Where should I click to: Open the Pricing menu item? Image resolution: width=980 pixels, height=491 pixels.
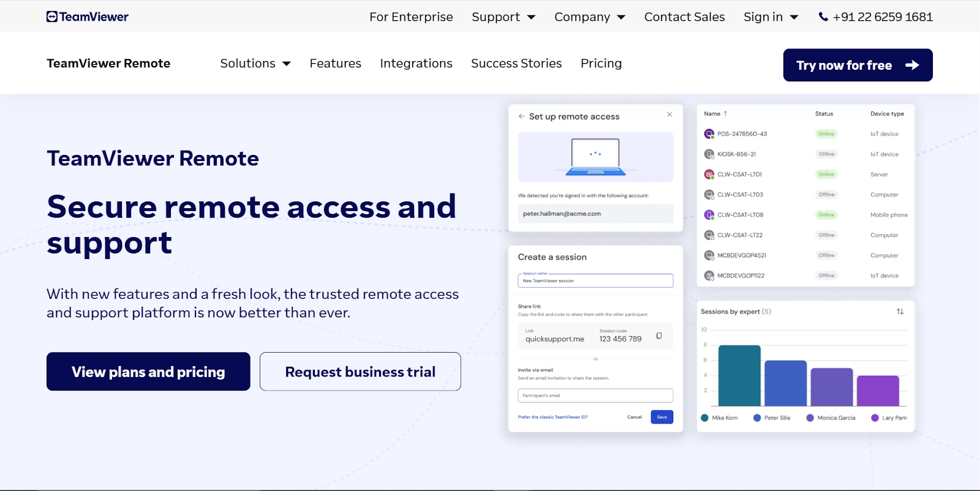[x=601, y=64]
